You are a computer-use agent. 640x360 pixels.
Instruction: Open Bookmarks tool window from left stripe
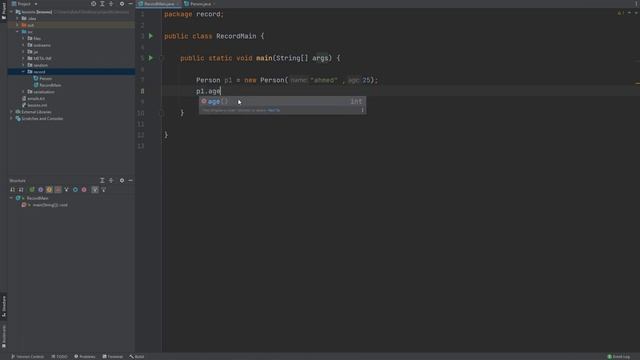click(x=4, y=337)
